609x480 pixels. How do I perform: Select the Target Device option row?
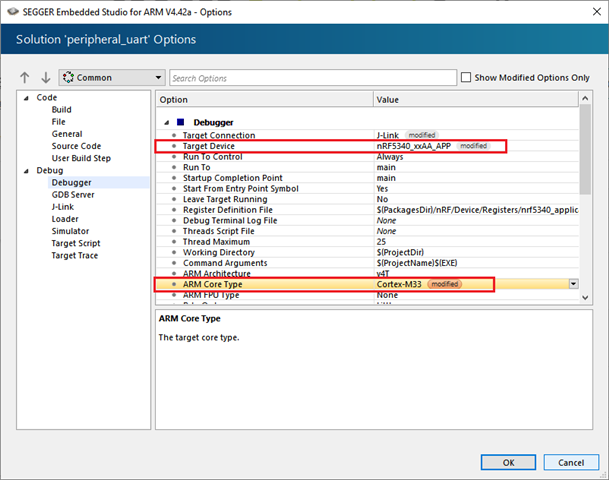click(367, 146)
